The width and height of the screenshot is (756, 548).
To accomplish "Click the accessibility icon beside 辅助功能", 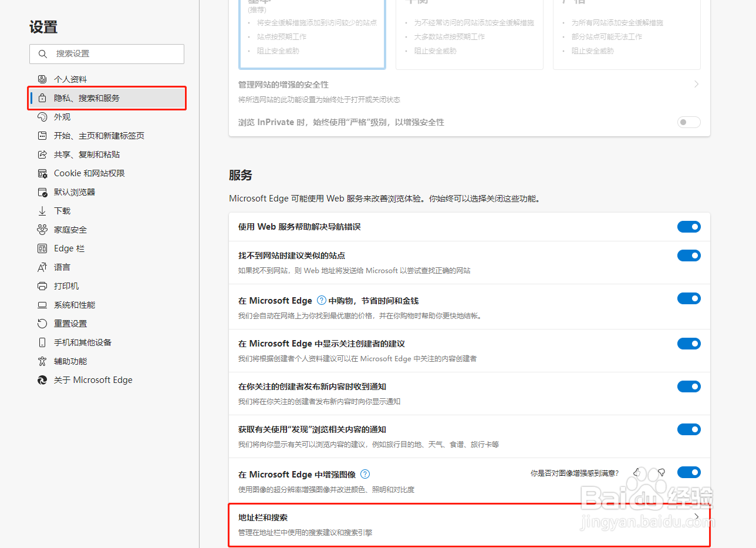I will click(x=42, y=361).
